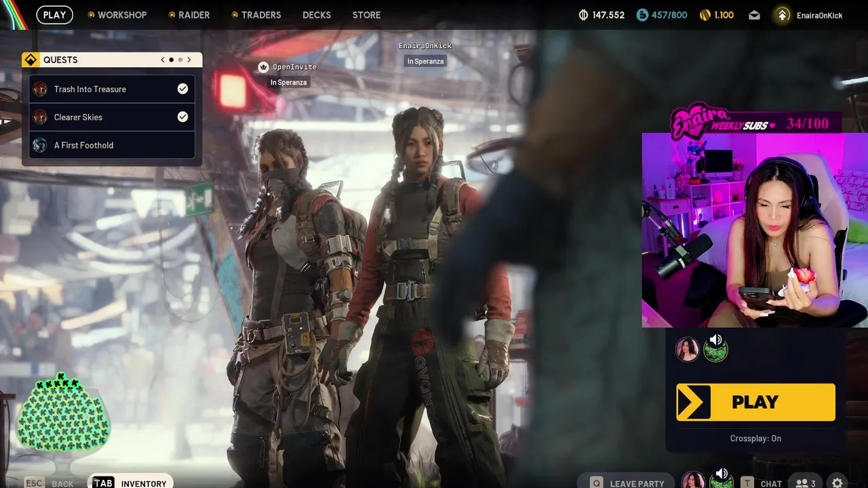Click In Speranza status under EnairaOnKick label
The height and width of the screenshot is (488, 868).
425,61
